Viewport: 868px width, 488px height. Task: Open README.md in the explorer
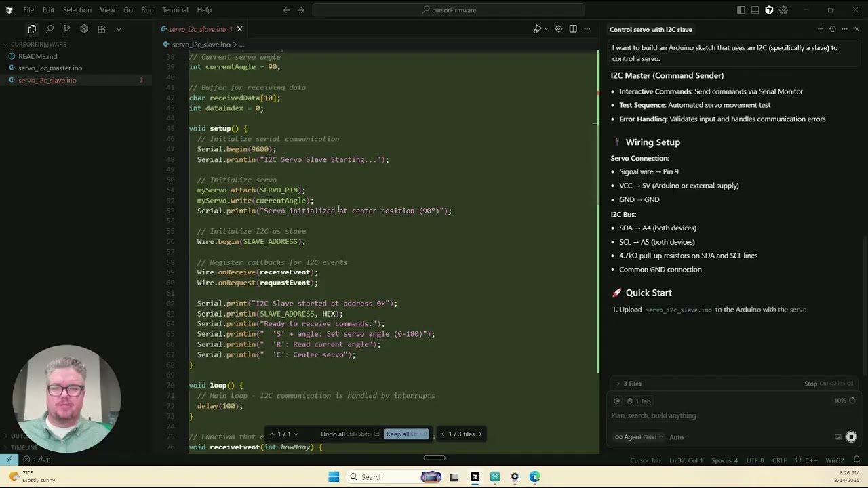[37, 56]
